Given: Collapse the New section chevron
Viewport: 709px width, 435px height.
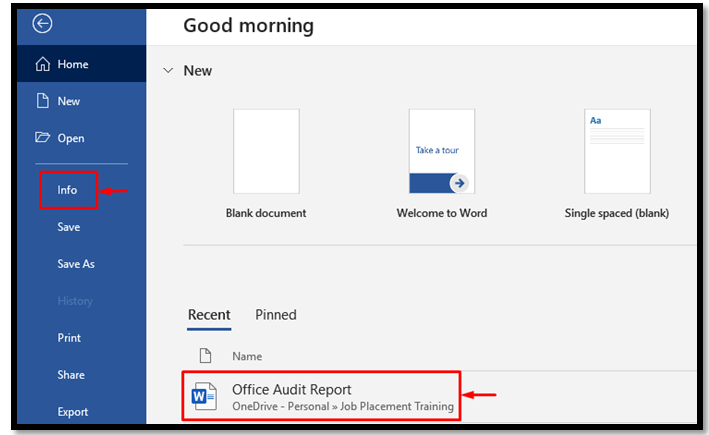Looking at the screenshot, I should [x=168, y=71].
